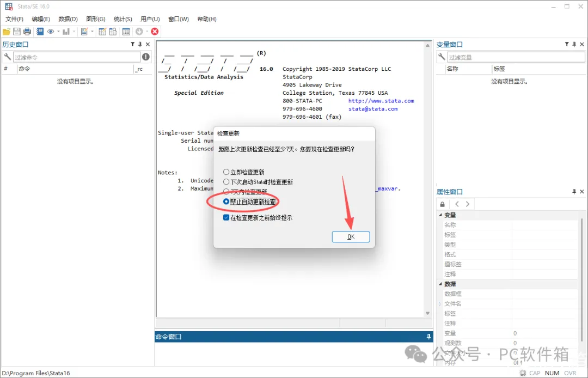The width and height of the screenshot is (588, 378).
Task: Pin the Properties window
Action: pyautogui.click(x=574, y=192)
